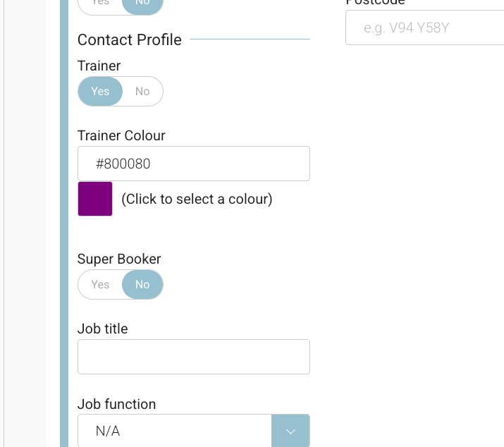The image size is (504, 447).
Task: Select No for Super Booker
Action: point(142,285)
